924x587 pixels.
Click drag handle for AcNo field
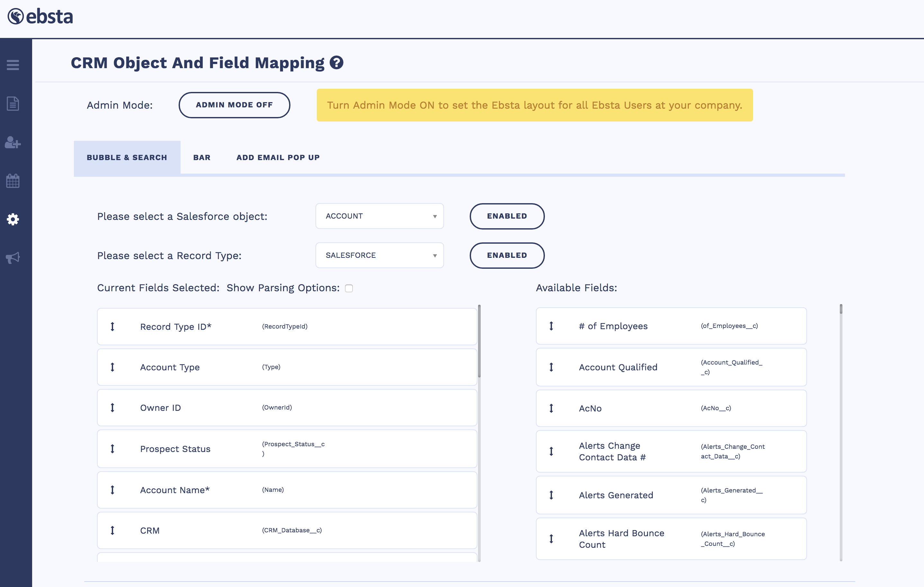[x=551, y=408]
